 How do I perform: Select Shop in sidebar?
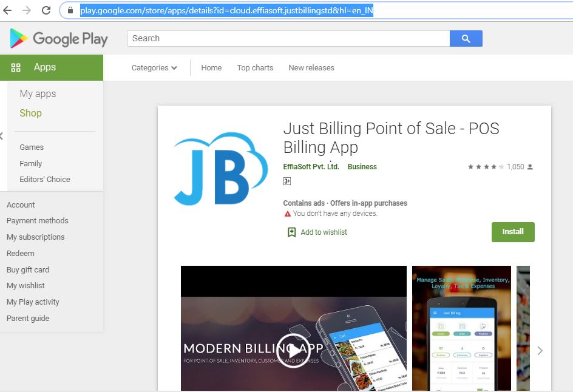[31, 113]
